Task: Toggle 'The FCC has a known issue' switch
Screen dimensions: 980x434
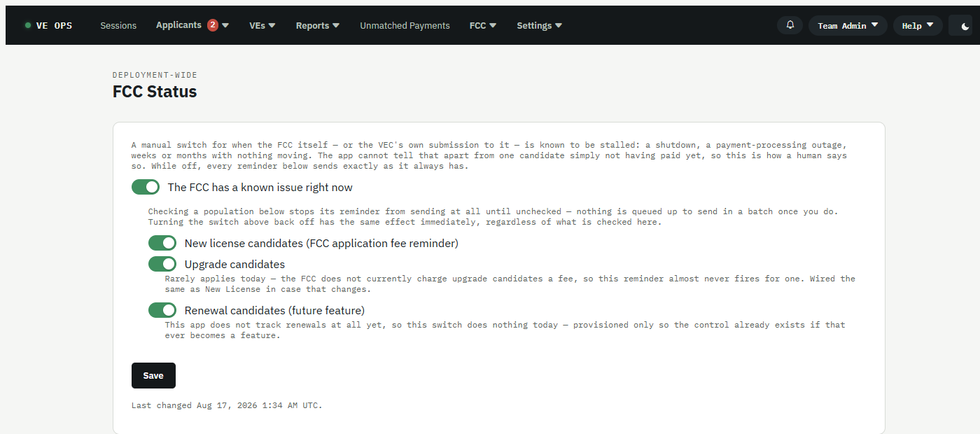Action: pyautogui.click(x=146, y=188)
